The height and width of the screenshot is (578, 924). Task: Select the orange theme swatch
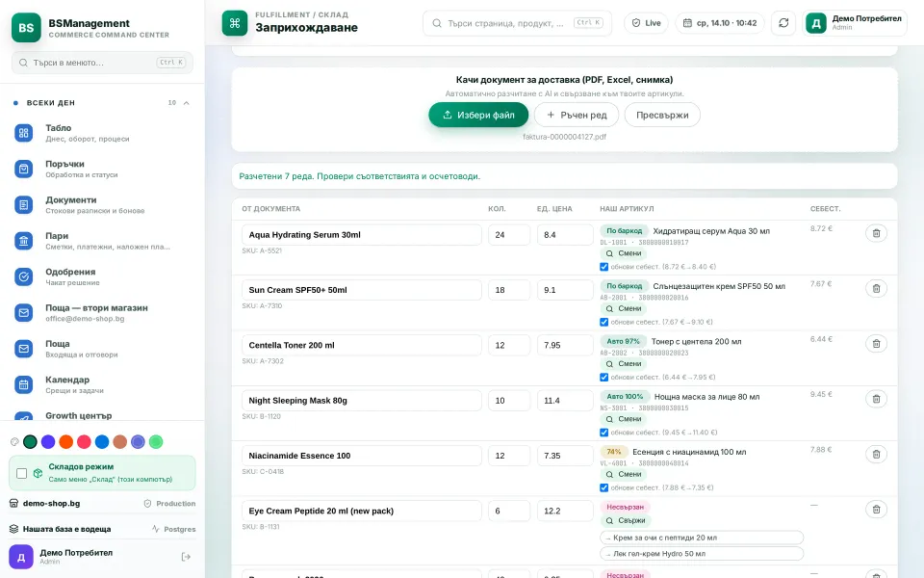[x=66, y=442]
